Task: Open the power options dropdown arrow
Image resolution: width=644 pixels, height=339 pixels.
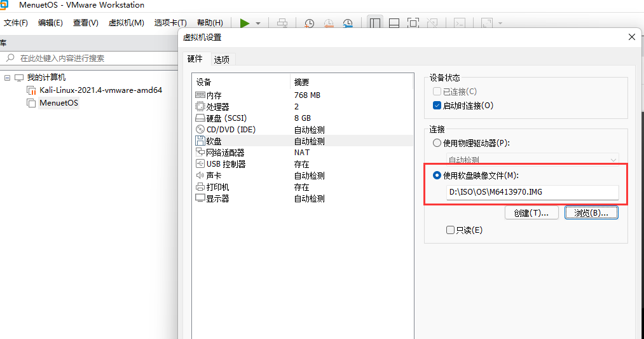Action: point(258,23)
